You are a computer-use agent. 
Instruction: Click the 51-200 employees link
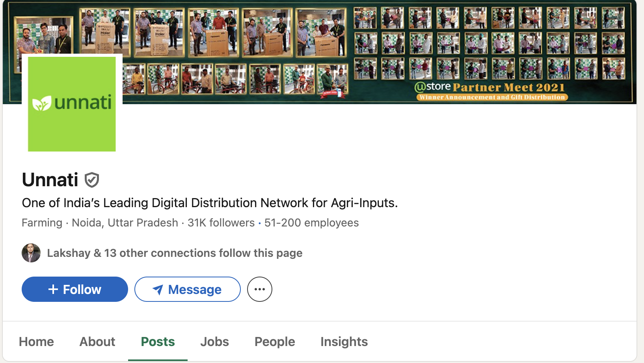pyautogui.click(x=311, y=223)
